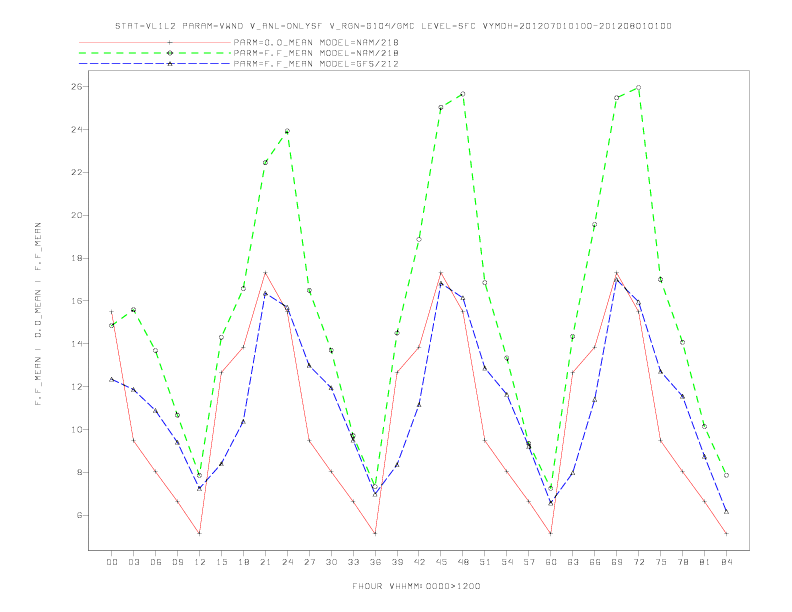
Task: Click red observed minimum point at hour 84
Action: point(726,533)
